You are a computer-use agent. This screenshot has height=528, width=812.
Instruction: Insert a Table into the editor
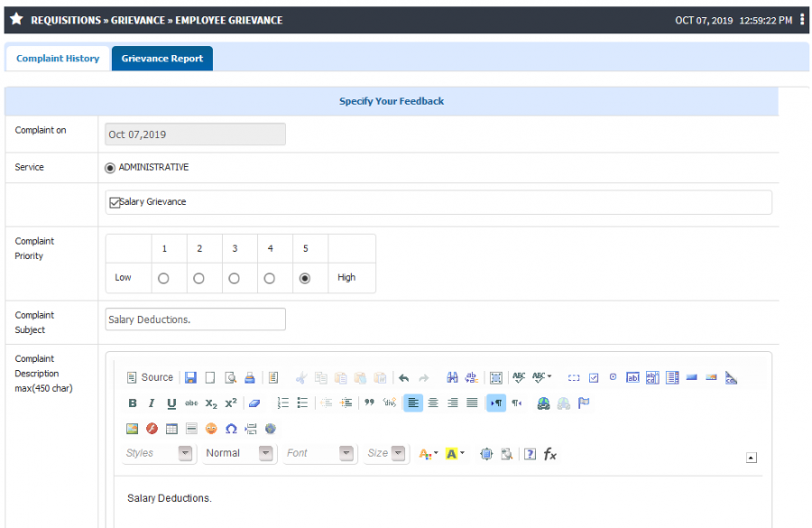[x=171, y=429]
